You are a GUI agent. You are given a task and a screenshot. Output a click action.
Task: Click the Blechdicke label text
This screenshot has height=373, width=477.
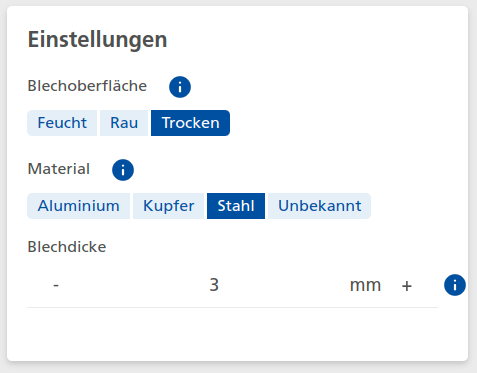[x=67, y=247]
